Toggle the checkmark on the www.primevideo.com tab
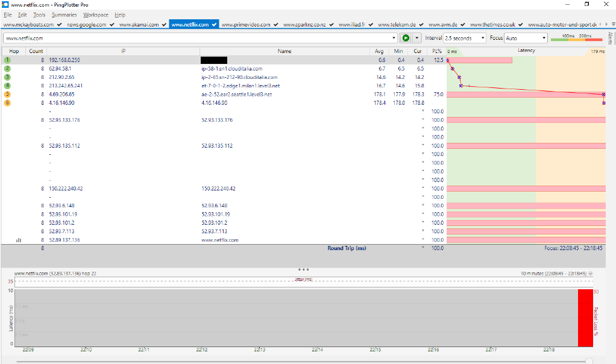The height and width of the screenshot is (364, 616). [x=276, y=24]
